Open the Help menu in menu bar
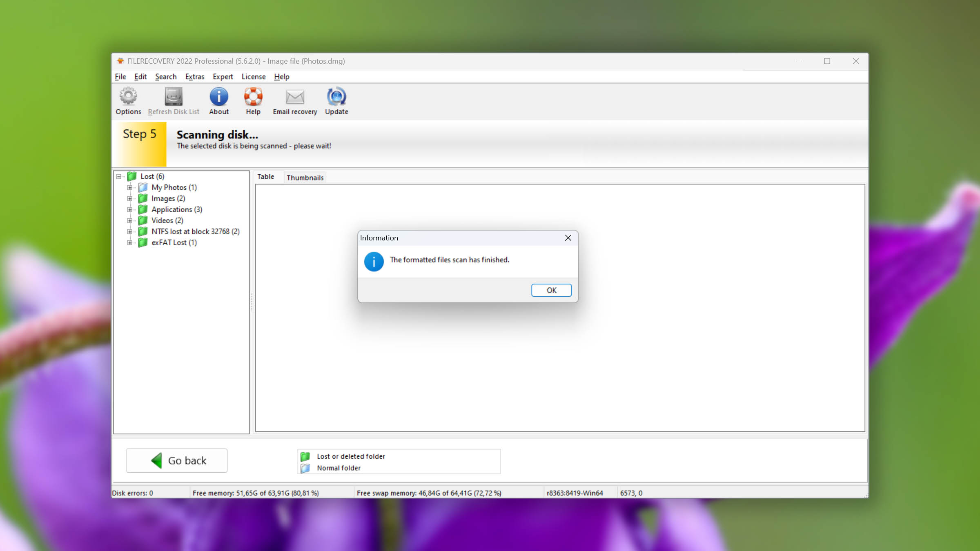The width and height of the screenshot is (980, 551). 282,77
